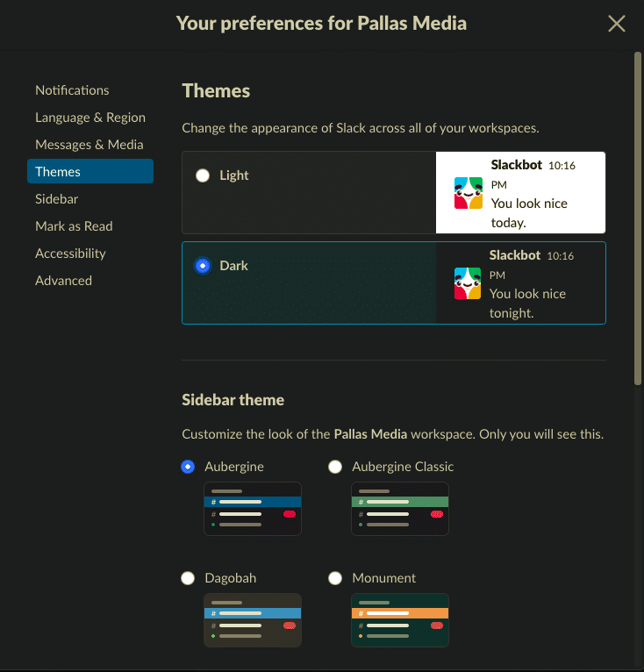Click the Aubergine Classic preview thumbnail
Screen dimensions: 644x672
[x=400, y=509]
